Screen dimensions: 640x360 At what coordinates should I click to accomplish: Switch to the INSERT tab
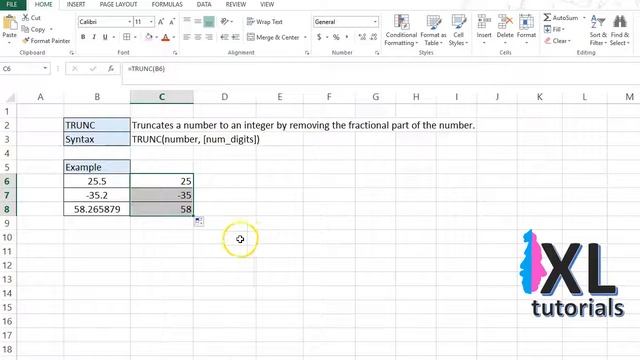point(76,4)
